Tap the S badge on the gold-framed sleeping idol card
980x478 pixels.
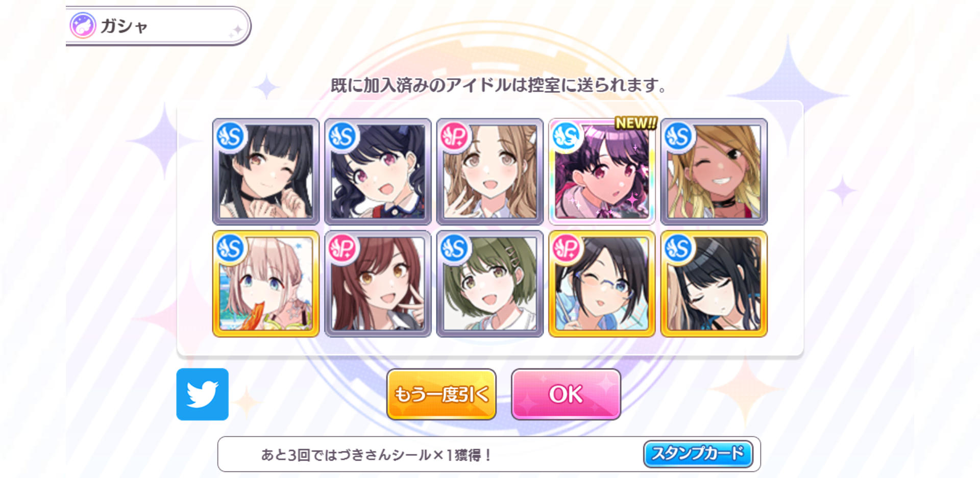(x=678, y=248)
